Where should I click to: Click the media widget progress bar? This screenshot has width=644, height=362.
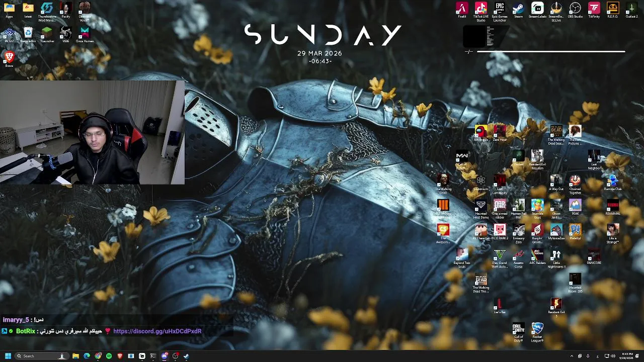click(550, 51)
